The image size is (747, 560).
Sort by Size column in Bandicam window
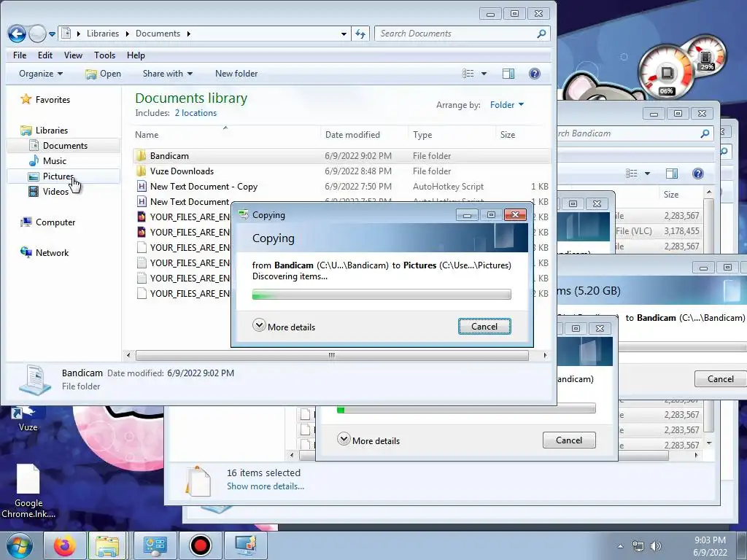pyautogui.click(x=671, y=194)
